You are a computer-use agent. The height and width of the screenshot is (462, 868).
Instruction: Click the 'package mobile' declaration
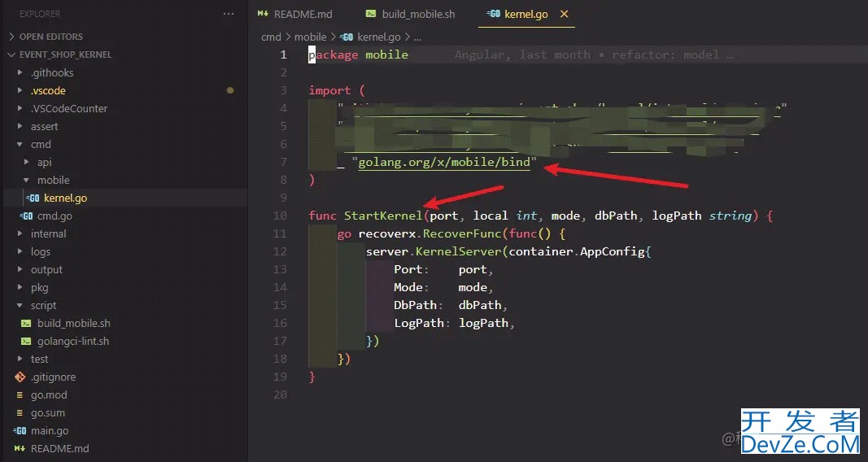(358, 54)
